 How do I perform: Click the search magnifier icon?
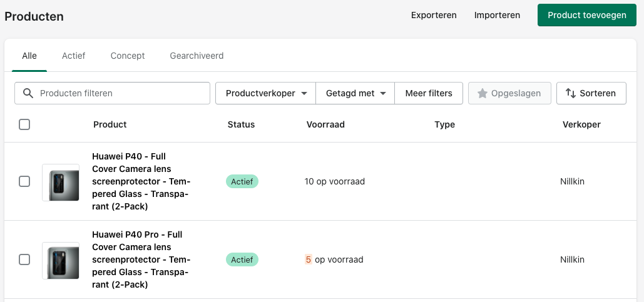point(28,93)
